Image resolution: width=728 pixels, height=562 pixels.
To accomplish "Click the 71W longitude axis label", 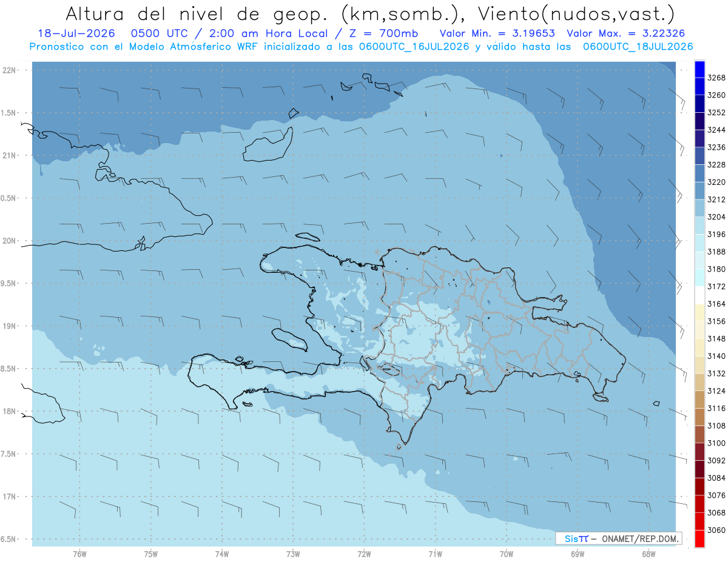I will 435,554.
